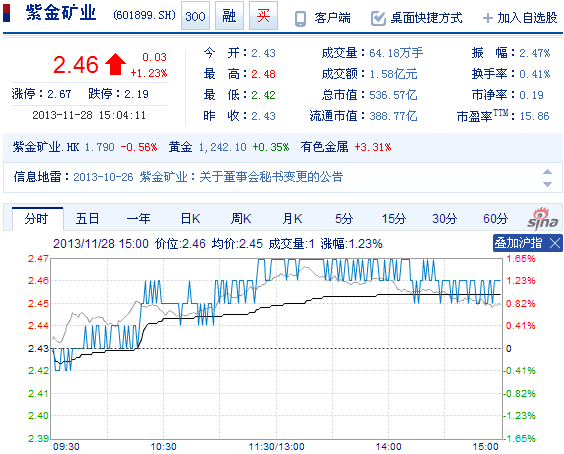Open the 黄金 gold quote link
The width and height of the screenshot is (564, 454).
tap(181, 147)
